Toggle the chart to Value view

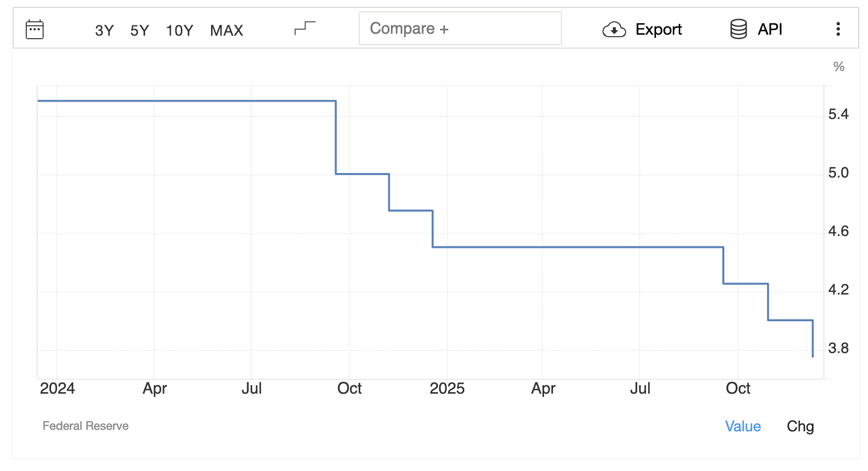click(x=742, y=426)
